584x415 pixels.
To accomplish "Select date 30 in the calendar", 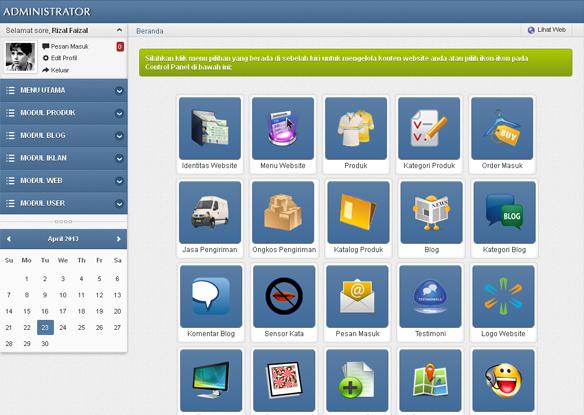I will point(45,344).
